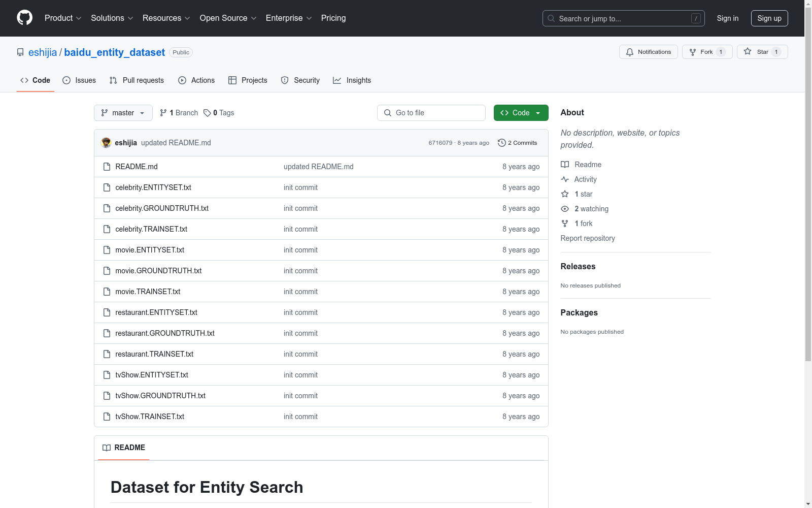The width and height of the screenshot is (812, 508).
Task: Click the eye icon beside 2 watching
Action: coord(565,209)
